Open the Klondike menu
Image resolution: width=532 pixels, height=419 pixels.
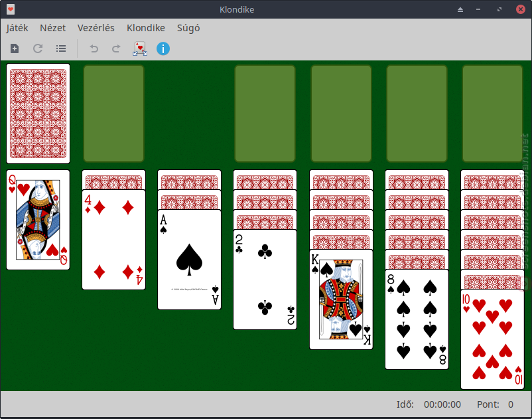[x=146, y=28]
